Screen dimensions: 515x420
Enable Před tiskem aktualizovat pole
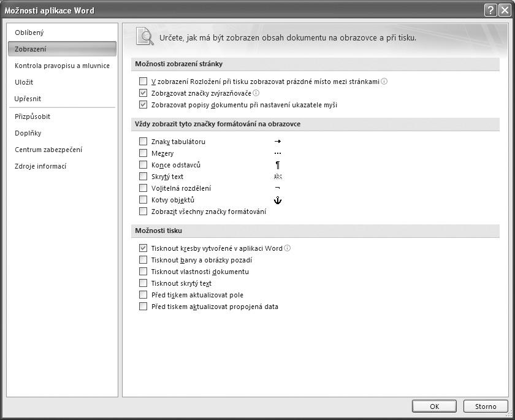(143, 295)
